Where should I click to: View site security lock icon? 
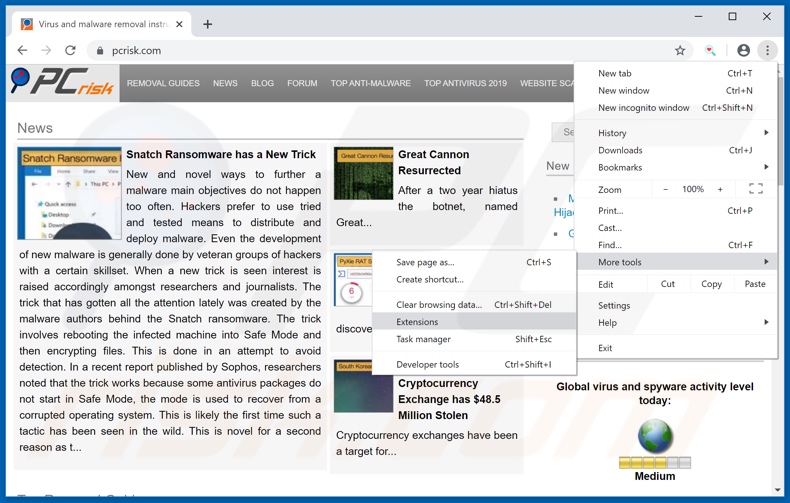pyautogui.click(x=100, y=50)
